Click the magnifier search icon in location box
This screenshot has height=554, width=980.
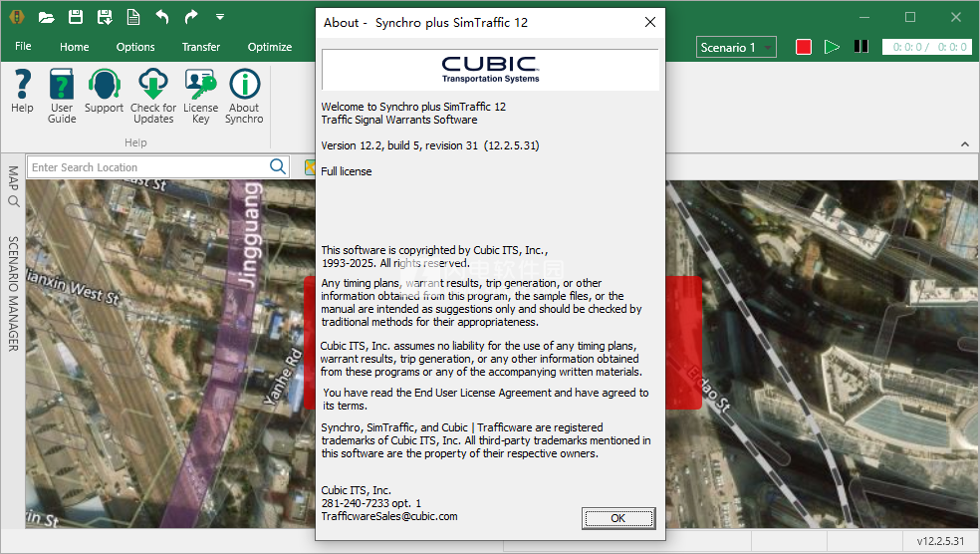click(278, 166)
